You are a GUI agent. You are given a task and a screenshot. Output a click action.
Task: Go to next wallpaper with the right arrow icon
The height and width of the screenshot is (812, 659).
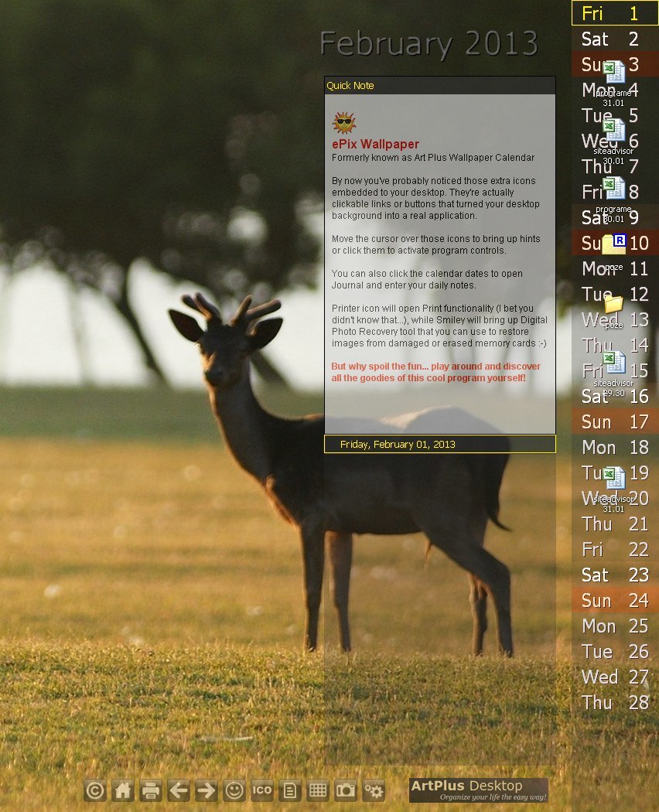[x=206, y=790]
